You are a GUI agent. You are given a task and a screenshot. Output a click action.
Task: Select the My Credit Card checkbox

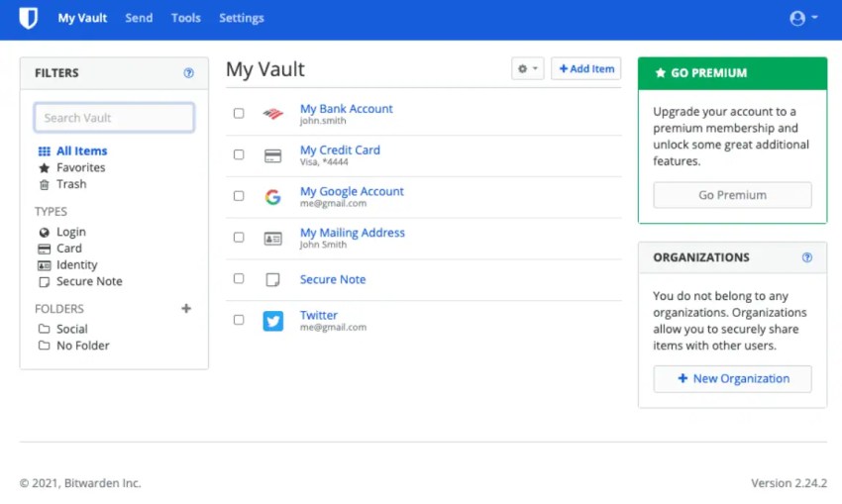[x=239, y=154]
